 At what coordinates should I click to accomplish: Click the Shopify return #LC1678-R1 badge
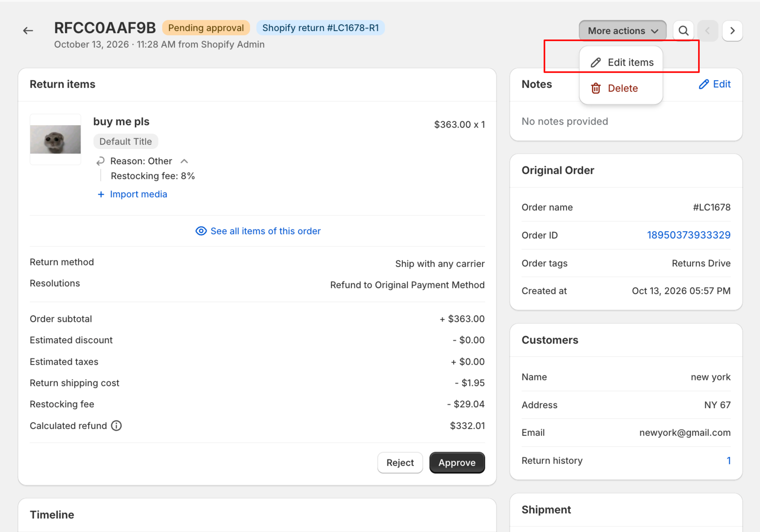[x=320, y=28]
